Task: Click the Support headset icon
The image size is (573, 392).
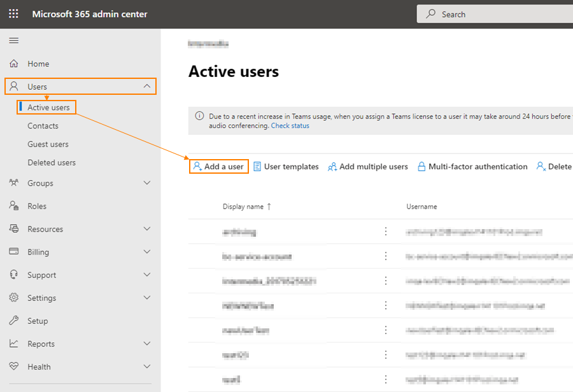Action: pos(14,274)
